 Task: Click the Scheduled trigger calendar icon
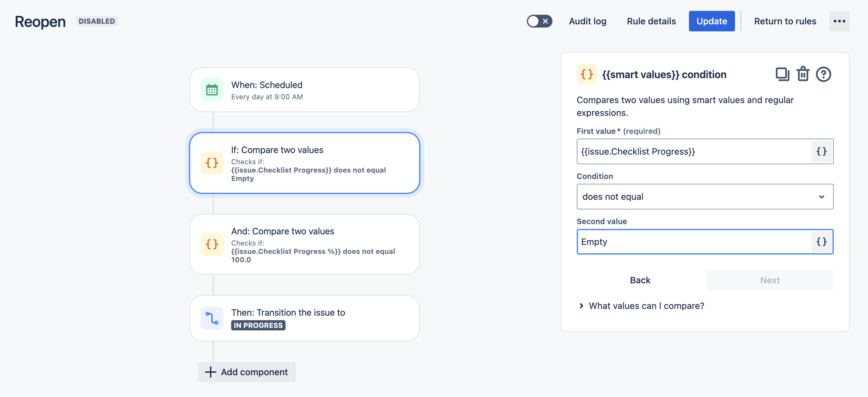click(212, 90)
